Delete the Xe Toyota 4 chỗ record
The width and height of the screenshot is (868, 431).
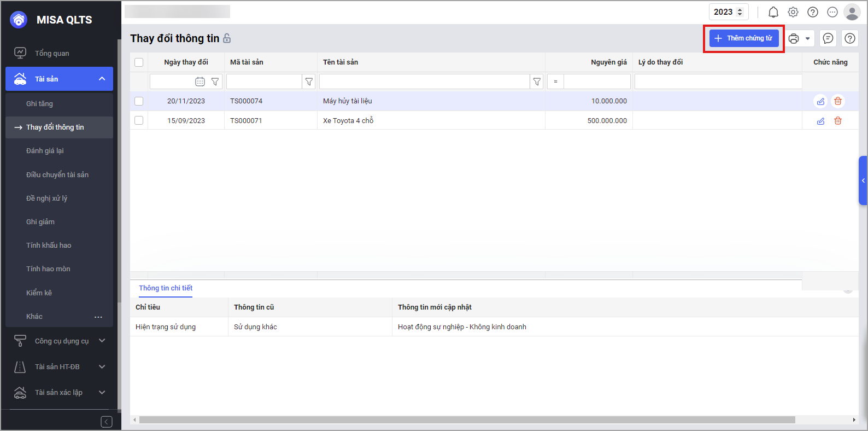coord(837,121)
